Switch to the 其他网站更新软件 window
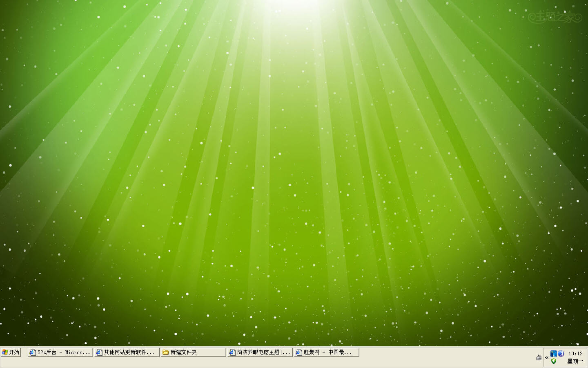The image size is (588, 368). click(x=127, y=352)
